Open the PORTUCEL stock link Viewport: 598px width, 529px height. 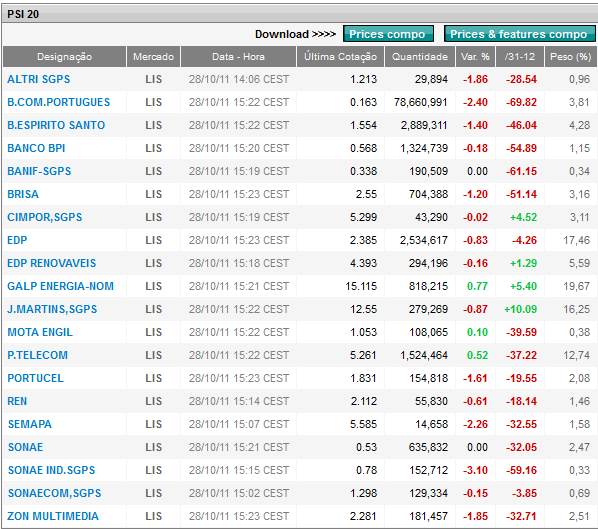point(35,378)
